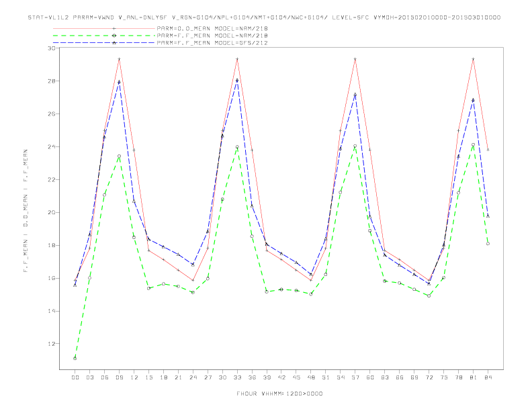This screenshot has height=411, width=532.
Task: Click the y-axis tick label 14
Action: click(x=52, y=311)
